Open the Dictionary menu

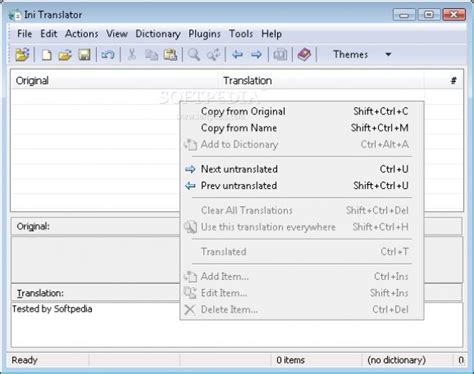(158, 34)
